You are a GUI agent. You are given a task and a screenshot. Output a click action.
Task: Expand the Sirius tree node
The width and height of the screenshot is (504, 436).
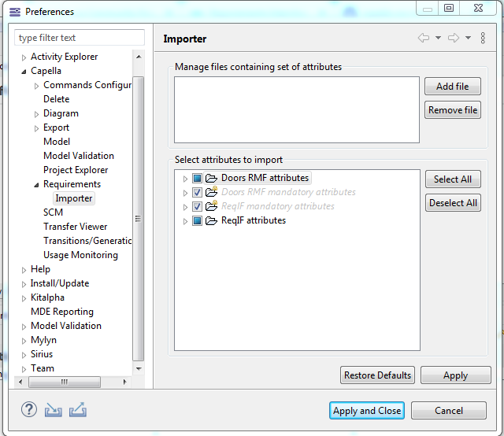tap(24, 355)
